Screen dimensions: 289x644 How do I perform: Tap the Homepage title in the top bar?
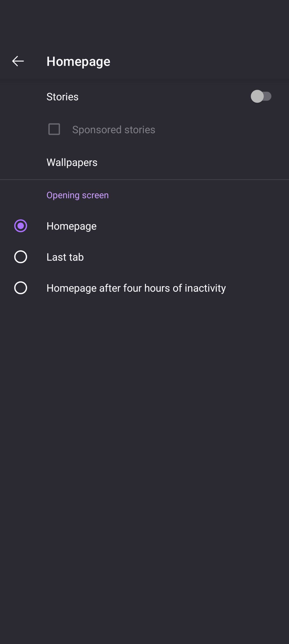78,61
